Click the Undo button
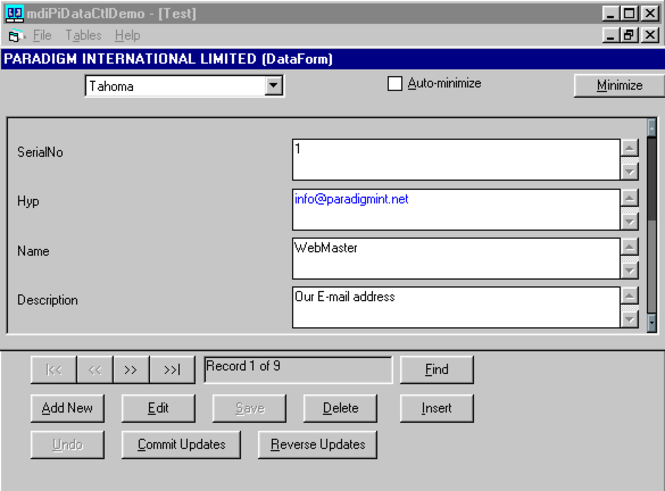This screenshot has width=665, height=491. pos(67,444)
